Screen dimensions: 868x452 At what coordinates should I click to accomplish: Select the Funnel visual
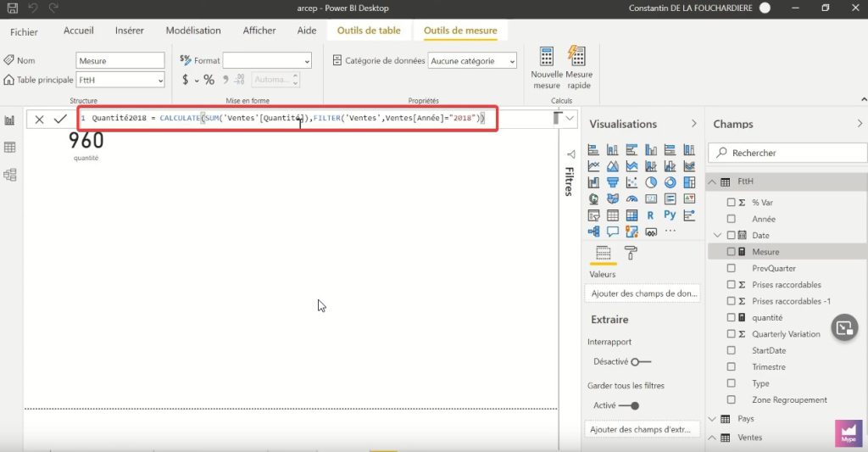[x=612, y=182]
